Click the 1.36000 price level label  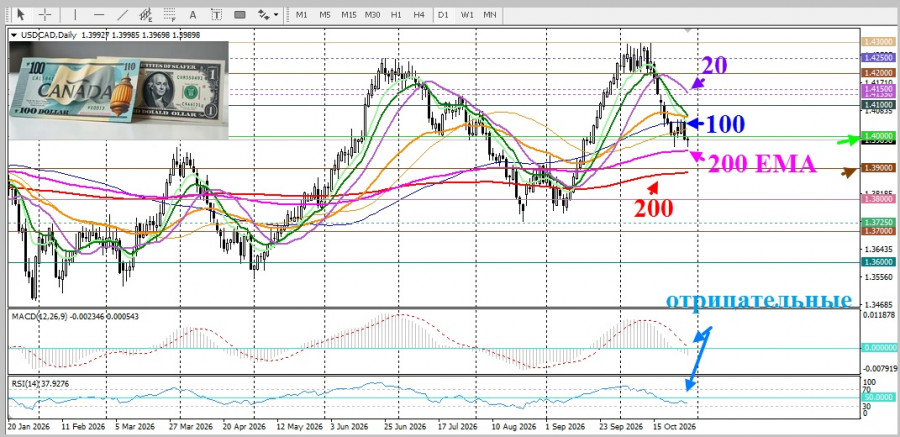[879, 262]
